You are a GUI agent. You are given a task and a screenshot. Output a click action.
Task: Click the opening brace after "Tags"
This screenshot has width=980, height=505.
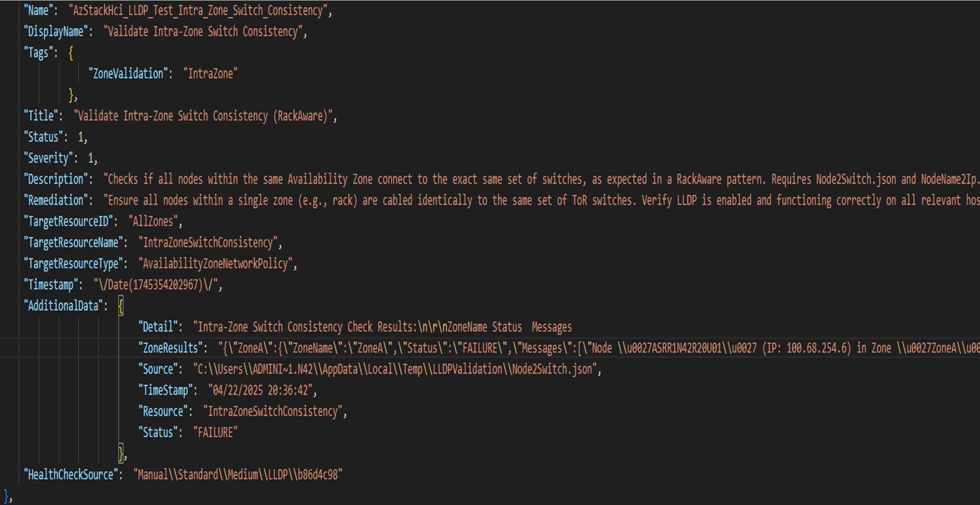pyautogui.click(x=71, y=53)
